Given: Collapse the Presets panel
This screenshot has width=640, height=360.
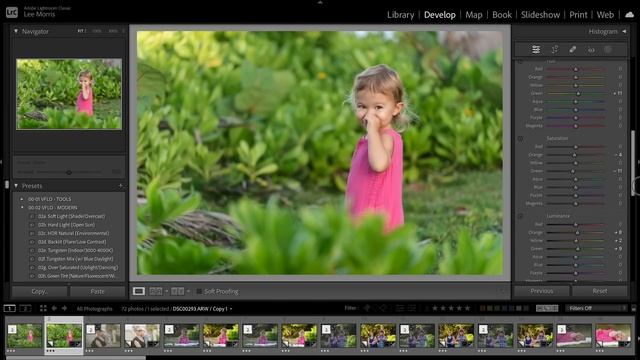Looking at the screenshot, I should pos(16,186).
